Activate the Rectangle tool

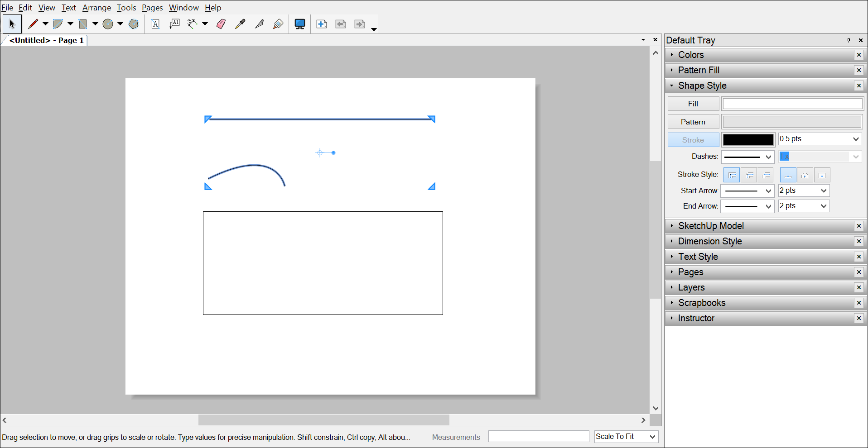[x=84, y=24]
